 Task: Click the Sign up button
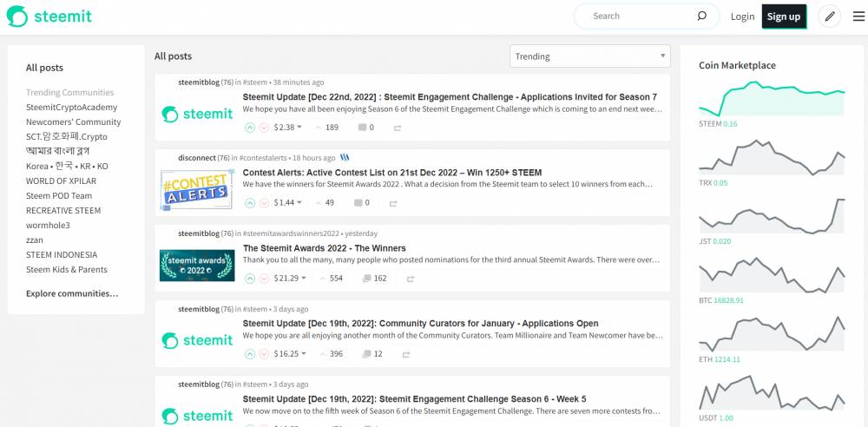pyautogui.click(x=784, y=16)
